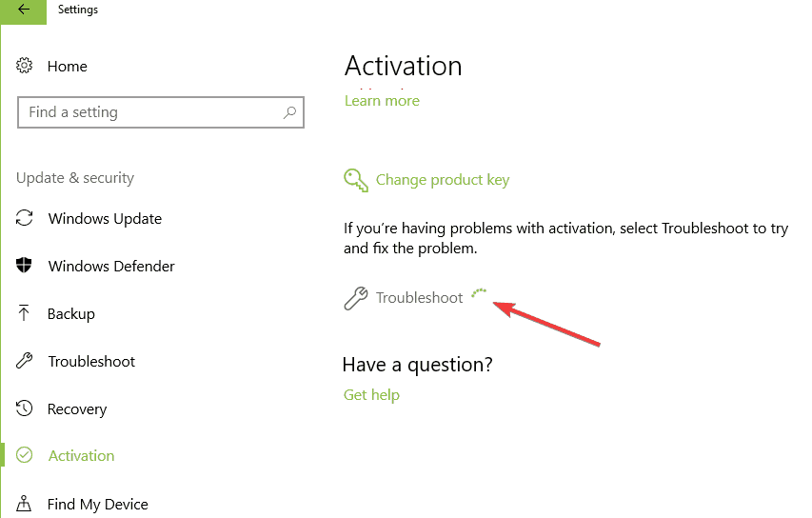812x518 pixels.
Task: Open Windows Update settings page
Action: pyautogui.click(x=105, y=219)
